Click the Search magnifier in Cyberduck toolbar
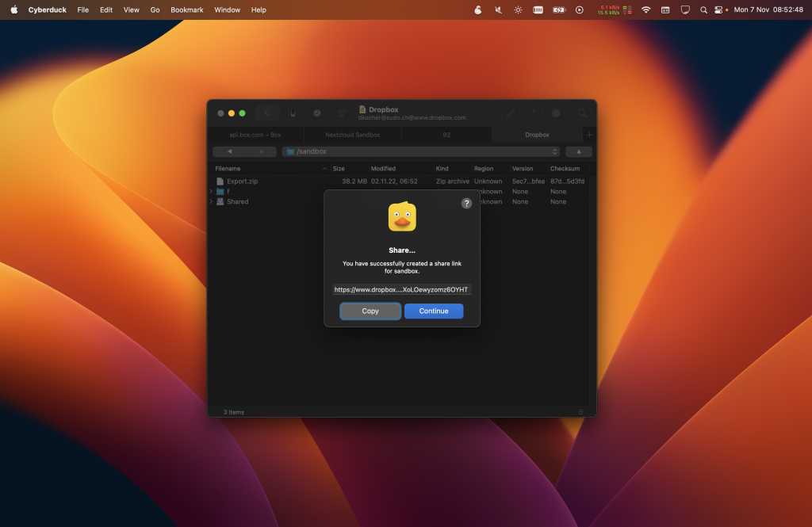Screen dimensions: 812x527 pos(582,113)
